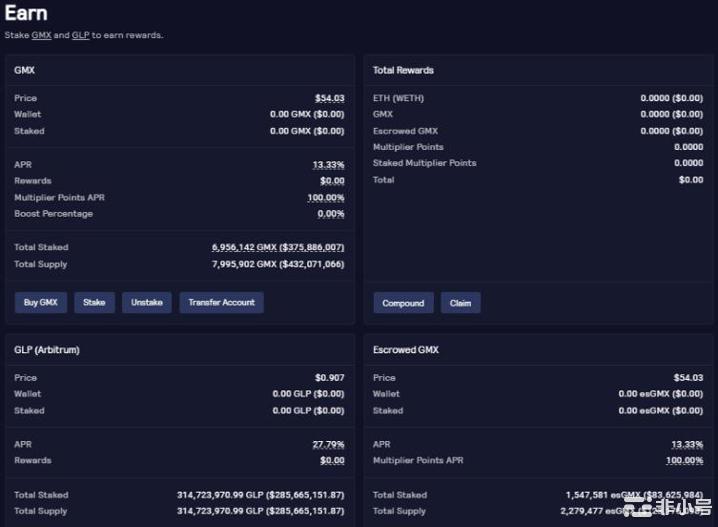
Task: Open the Transfer Account option
Action: pyautogui.click(x=221, y=302)
